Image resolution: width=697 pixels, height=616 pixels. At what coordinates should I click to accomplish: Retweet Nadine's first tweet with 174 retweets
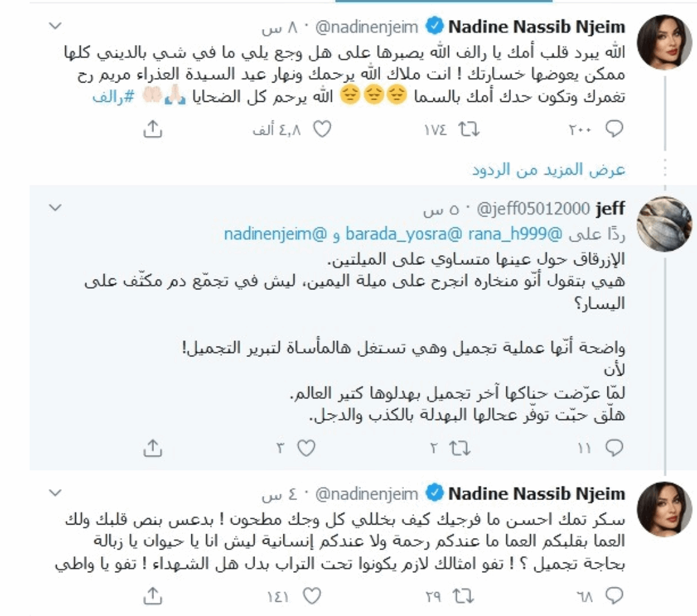click(468, 130)
